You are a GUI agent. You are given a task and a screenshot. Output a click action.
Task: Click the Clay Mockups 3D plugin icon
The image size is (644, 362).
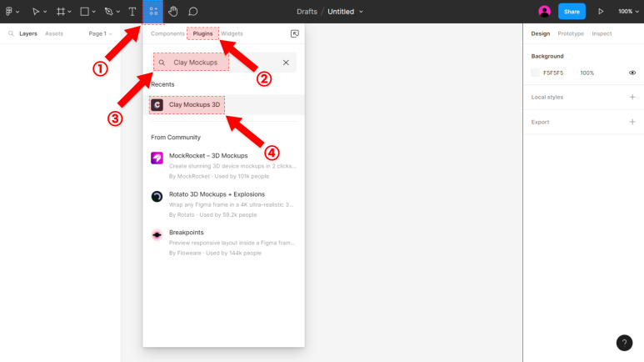pos(157,105)
